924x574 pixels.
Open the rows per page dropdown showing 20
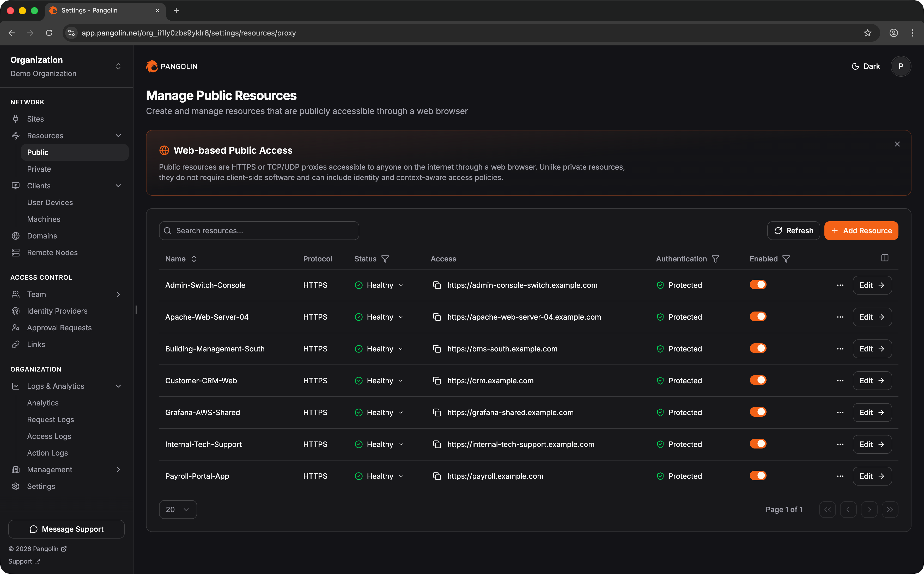pos(178,510)
